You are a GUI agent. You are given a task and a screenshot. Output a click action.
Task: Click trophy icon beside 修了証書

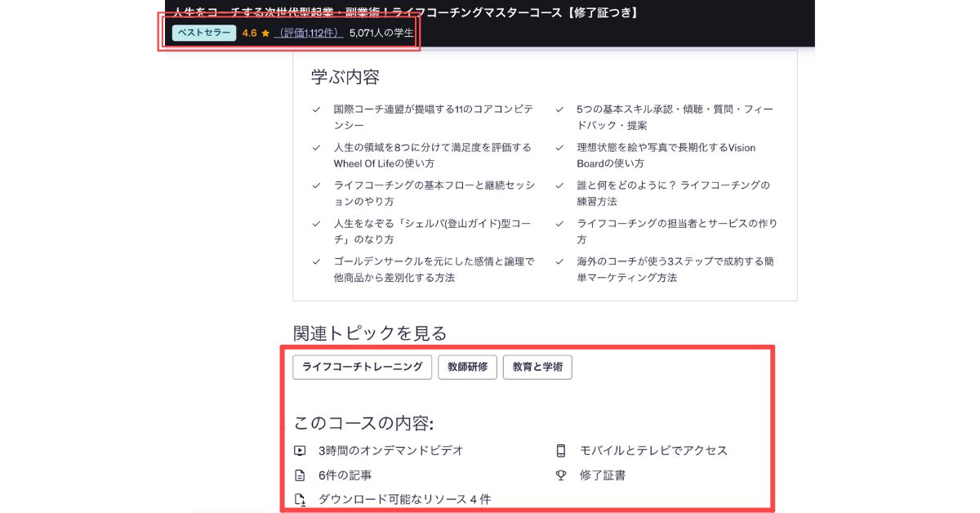[561, 475]
